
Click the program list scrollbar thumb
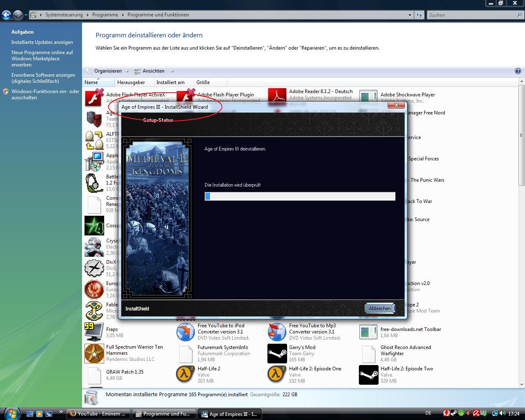click(x=522, y=135)
